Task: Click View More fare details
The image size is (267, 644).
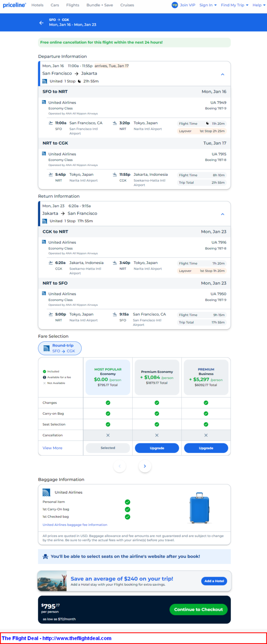Action: click(x=53, y=448)
